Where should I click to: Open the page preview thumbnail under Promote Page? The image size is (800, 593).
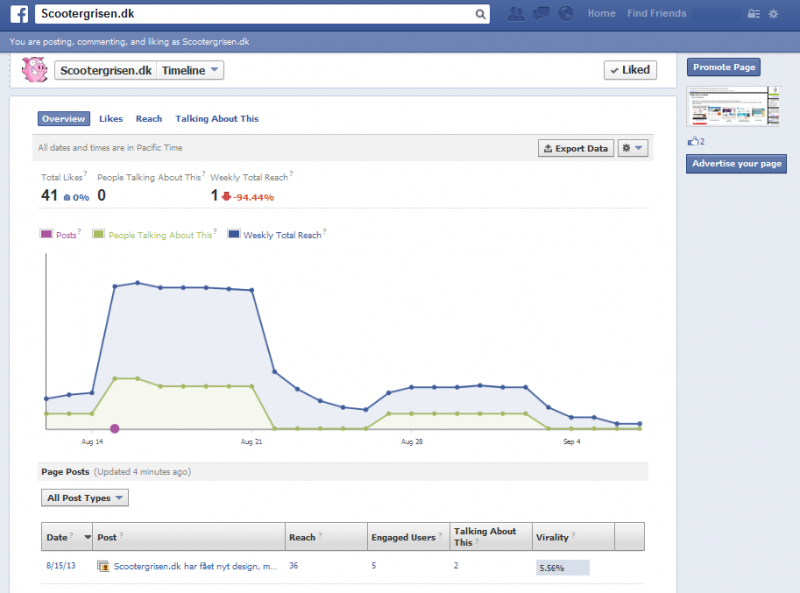[733, 106]
